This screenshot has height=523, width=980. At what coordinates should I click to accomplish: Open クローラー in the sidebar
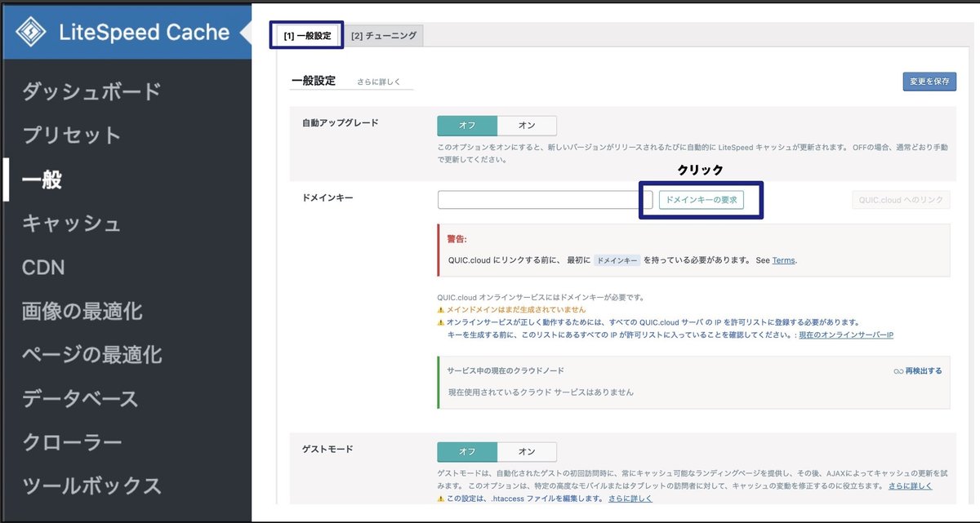(x=72, y=443)
